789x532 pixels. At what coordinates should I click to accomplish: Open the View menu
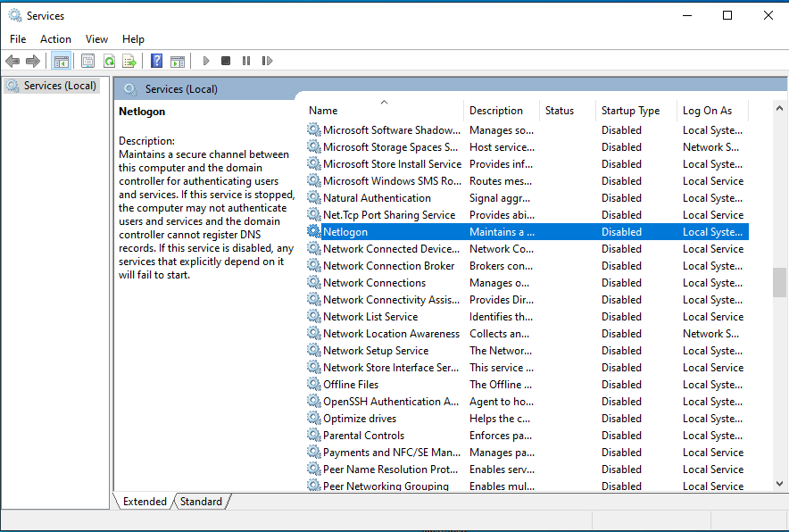[96, 38]
